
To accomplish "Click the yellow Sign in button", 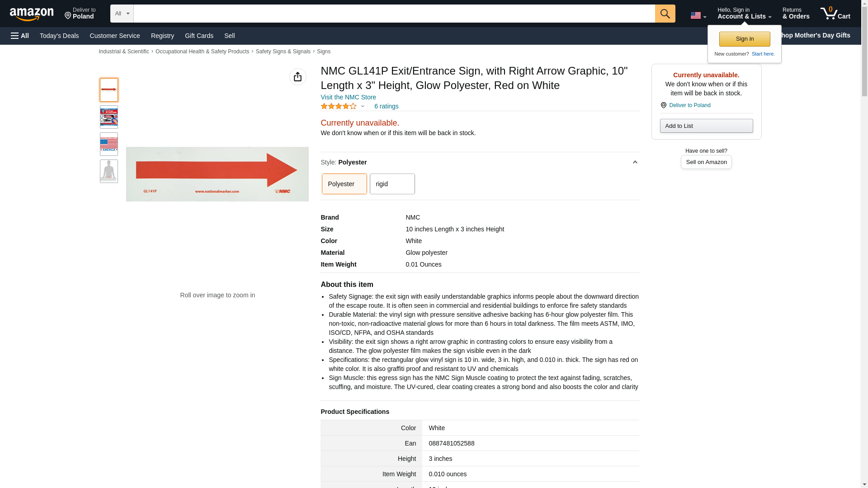I will click(x=744, y=39).
